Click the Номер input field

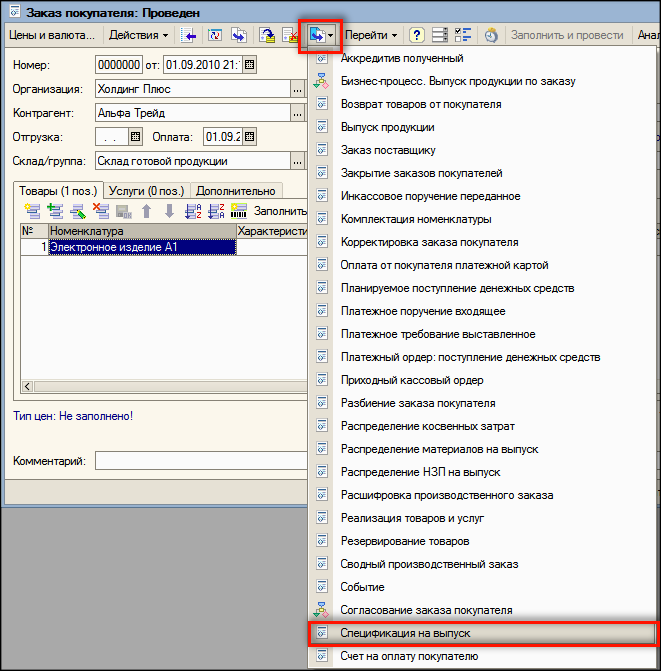119,65
